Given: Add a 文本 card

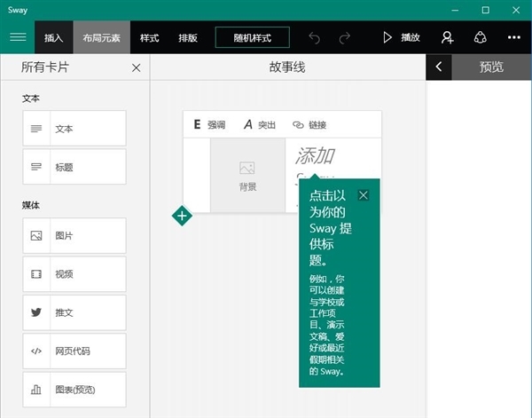Looking at the screenshot, I should coord(74,129).
